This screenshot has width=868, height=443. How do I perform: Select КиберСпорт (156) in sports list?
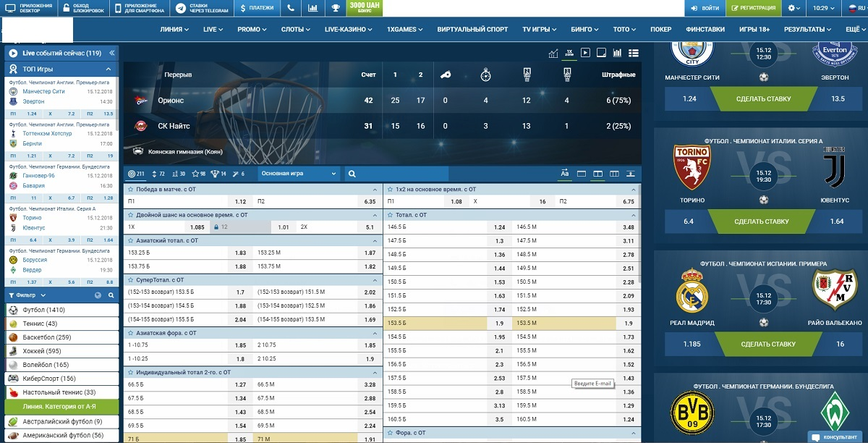click(x=60, y=379)
